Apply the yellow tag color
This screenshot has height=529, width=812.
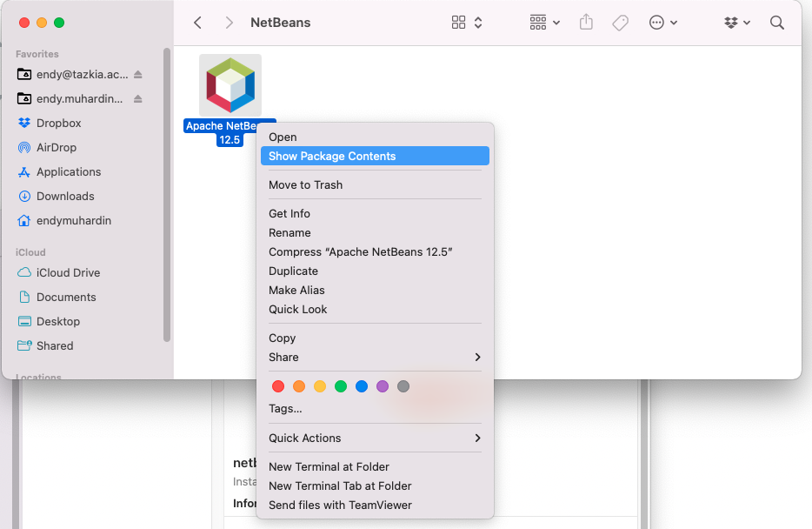[x=320, y=386]
